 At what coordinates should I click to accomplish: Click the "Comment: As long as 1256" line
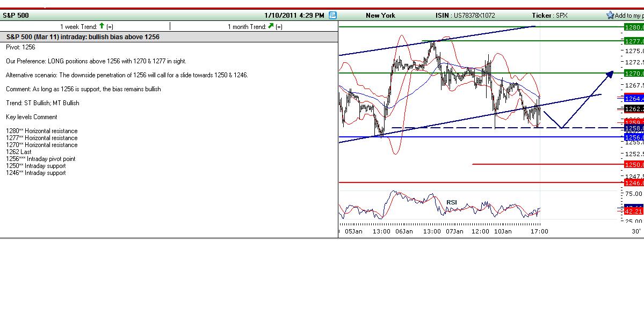pos(83,89)
